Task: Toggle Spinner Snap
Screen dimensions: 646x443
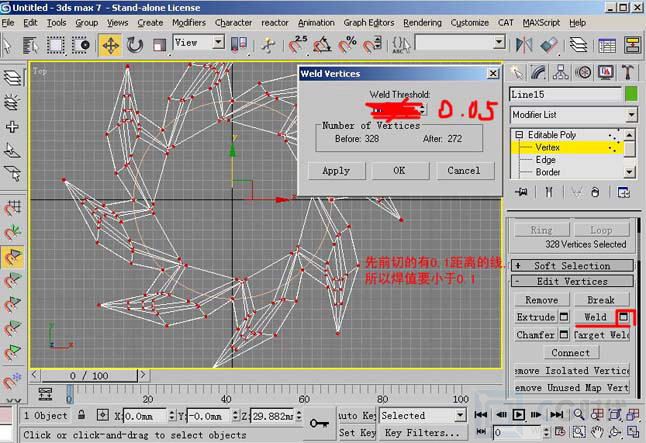Action: [x=372, y=45]
